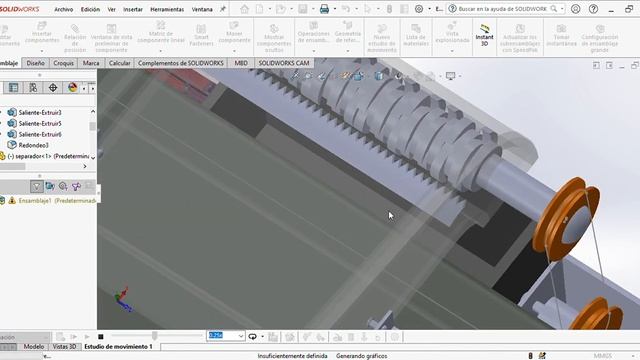Open the display settings monitor icon in viewport toolbar

coord(451,76)
